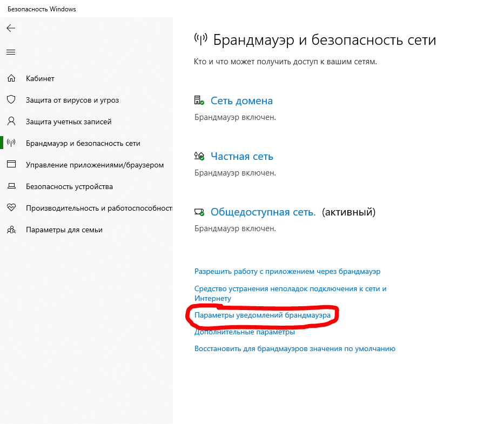Open Защита учетных записей section
Viewport: 504px width, 424px height.
pos(69,122)
